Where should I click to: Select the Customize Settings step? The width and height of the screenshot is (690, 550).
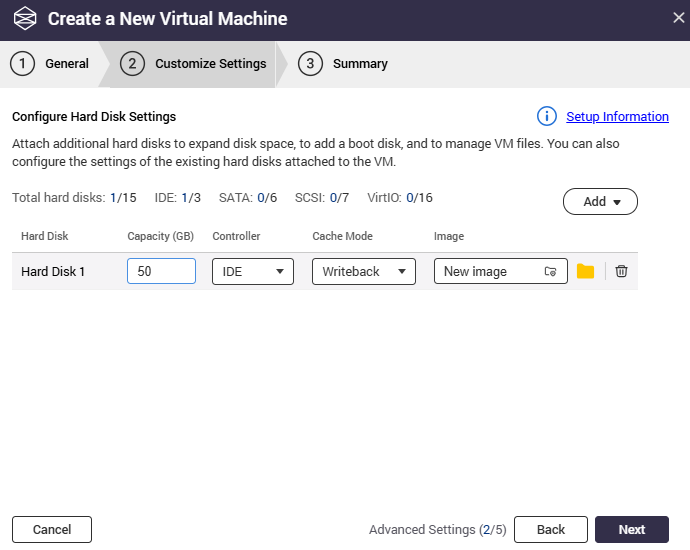point(195,64)
